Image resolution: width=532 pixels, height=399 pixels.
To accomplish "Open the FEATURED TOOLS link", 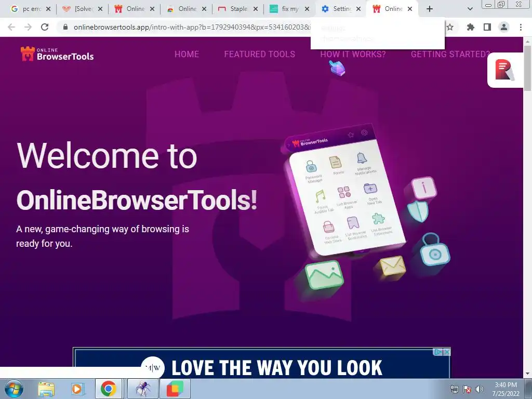I will (260, 54).
